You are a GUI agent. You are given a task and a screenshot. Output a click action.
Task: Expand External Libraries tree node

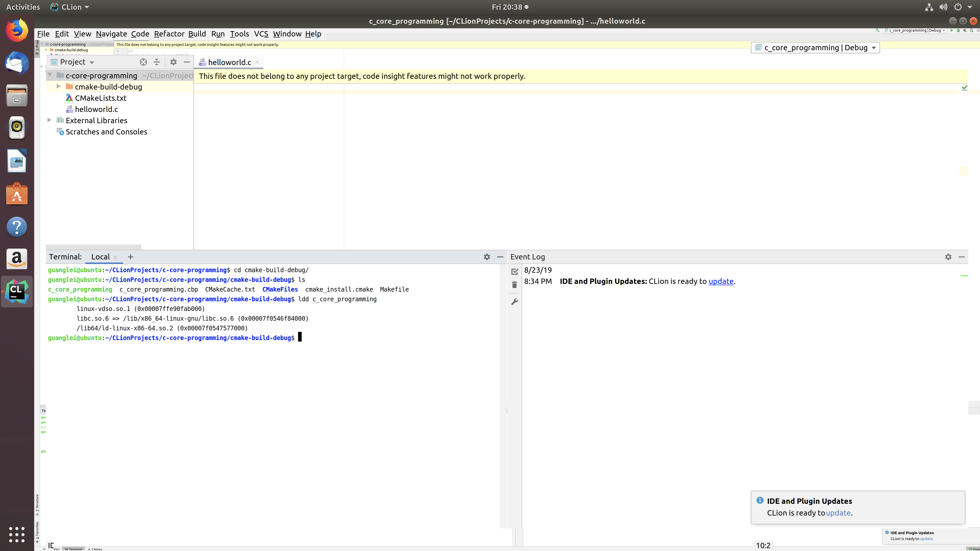point(50,120)
